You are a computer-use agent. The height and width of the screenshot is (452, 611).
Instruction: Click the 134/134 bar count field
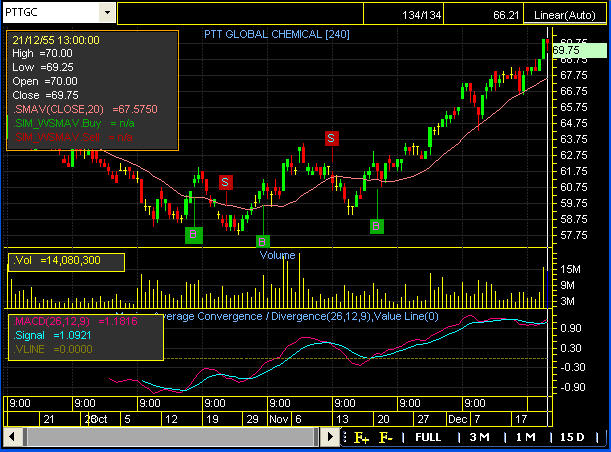(404, 15)
